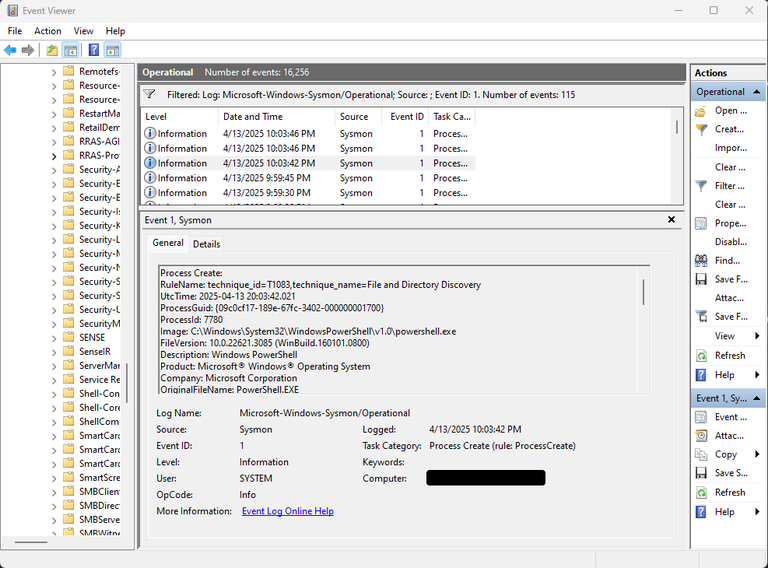Toggle the Show/Hide Action Pane icon

click(113, 50)
